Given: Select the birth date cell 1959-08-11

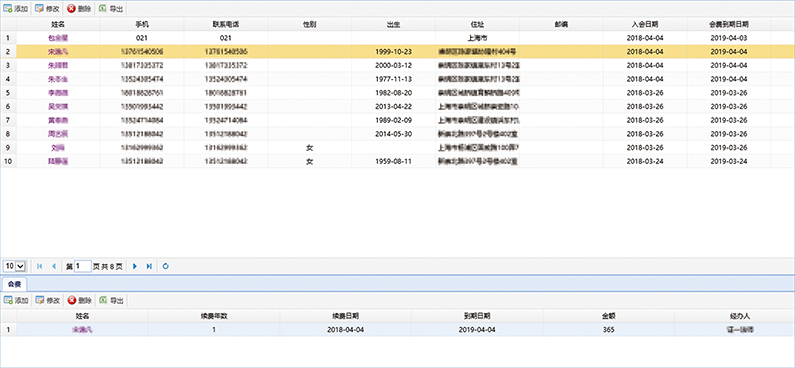Looking at the screenshot, I should click(393, 162).
